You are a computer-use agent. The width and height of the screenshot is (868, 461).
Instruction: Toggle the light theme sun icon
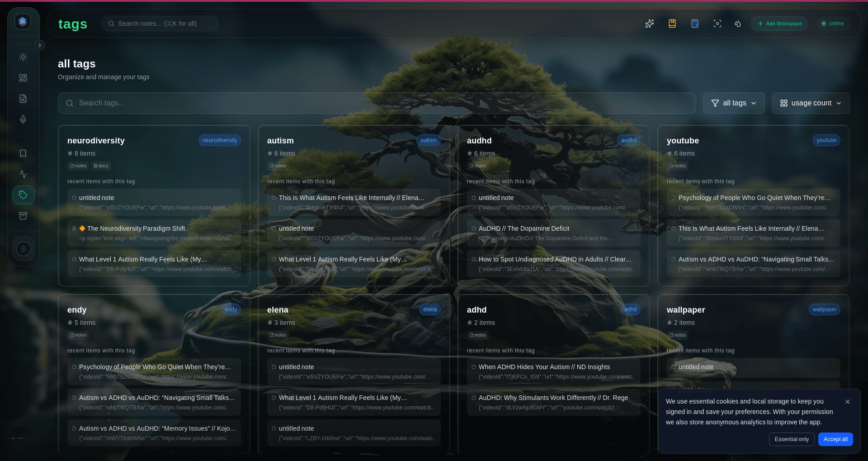23,57
